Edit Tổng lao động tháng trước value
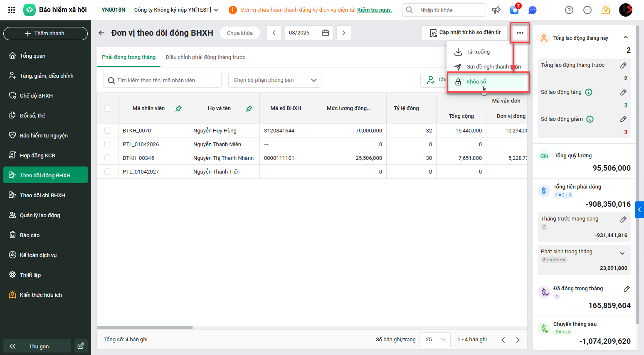644x355 pixels. [x=623, y=66]
